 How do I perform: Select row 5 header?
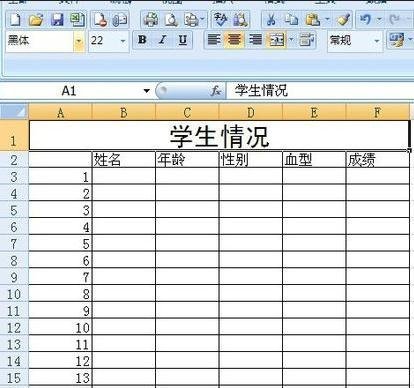(x=14, y=210)
